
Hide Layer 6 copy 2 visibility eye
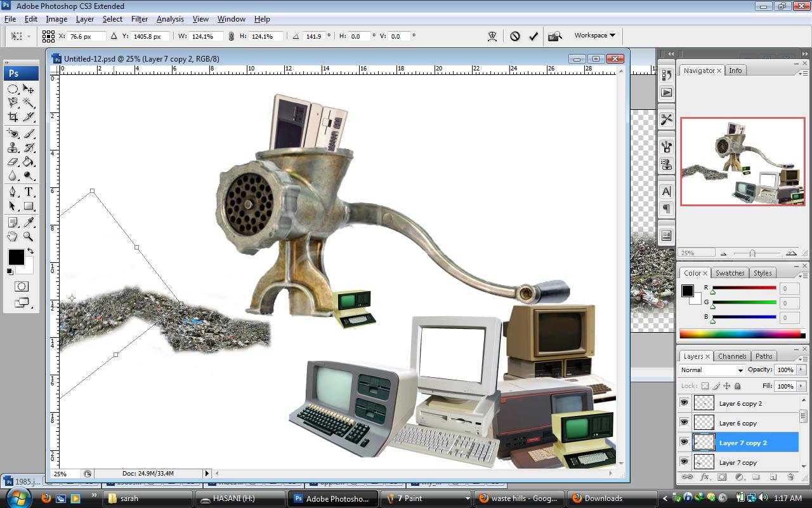(684, 403)
